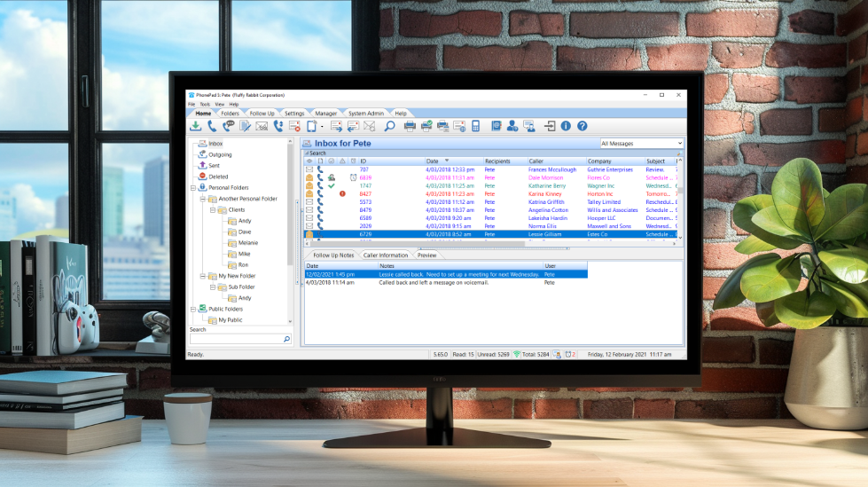Select the Deleted folder in the tree
868x487 pixels.
coord(218,177)
